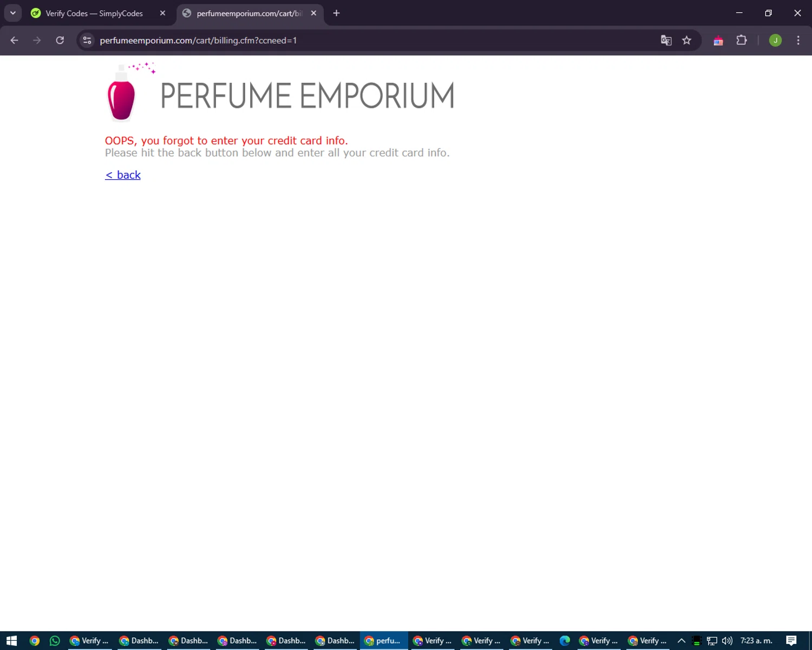Open the tab search dropdown arrow
812x650 pixels.
coord(13,13)
